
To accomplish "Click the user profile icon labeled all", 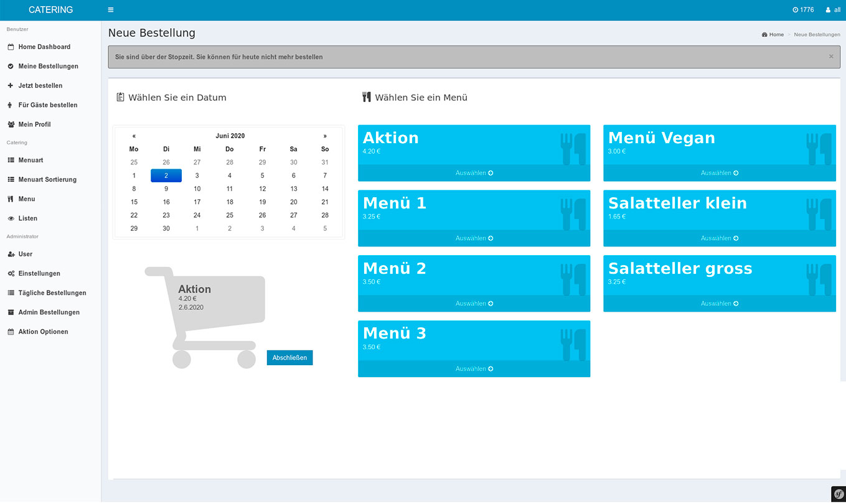I will tap(828, 10).
